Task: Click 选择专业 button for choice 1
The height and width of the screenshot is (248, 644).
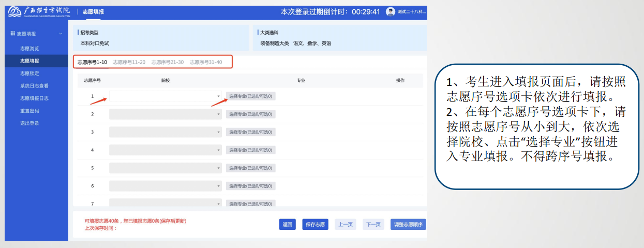Action: click(x=251, y=96)
